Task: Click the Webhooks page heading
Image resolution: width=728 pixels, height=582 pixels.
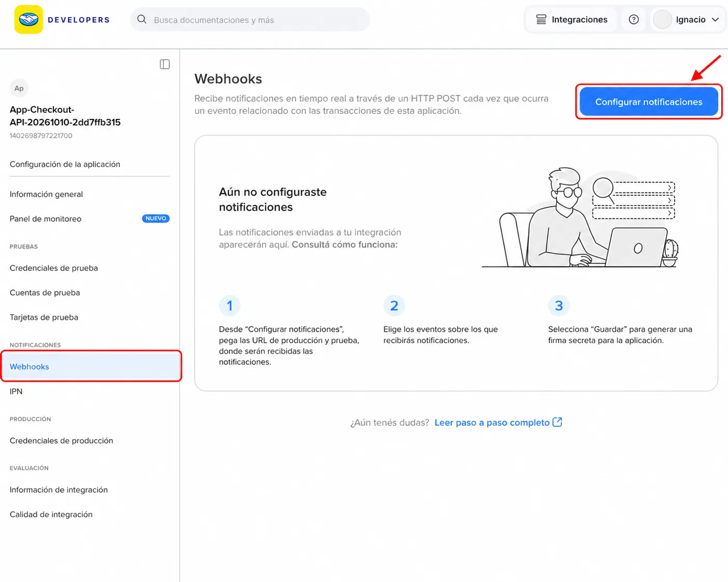Action: (x=228, y=79)
